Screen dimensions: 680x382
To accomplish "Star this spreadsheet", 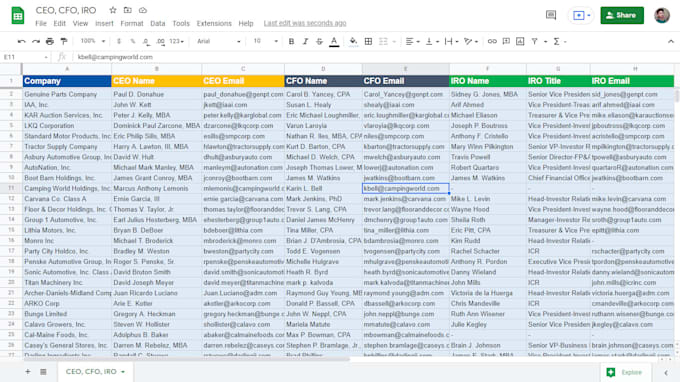I will click(113, 10).
